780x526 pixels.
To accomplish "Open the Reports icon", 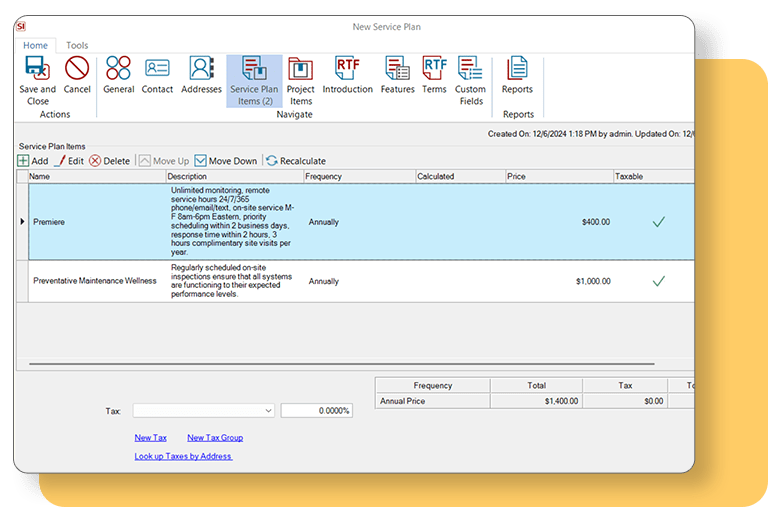I will click(x=517, y=68).
